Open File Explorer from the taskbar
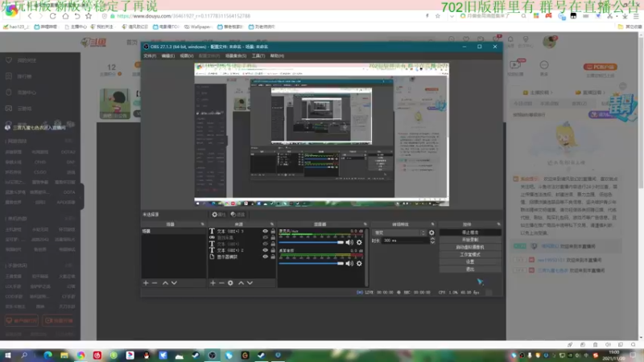644x362 pixels. click(64, 355)
